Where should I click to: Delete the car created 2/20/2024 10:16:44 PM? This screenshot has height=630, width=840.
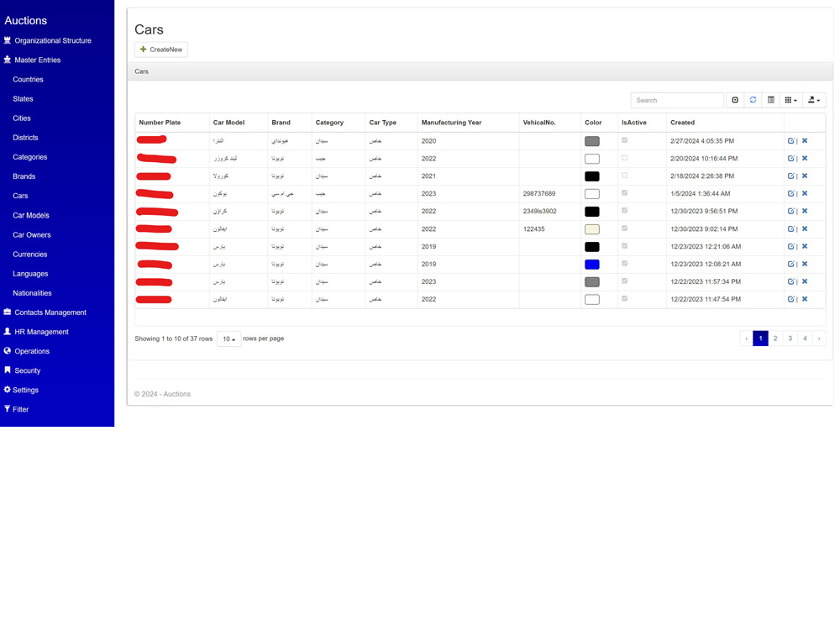[x=805, y=159]
